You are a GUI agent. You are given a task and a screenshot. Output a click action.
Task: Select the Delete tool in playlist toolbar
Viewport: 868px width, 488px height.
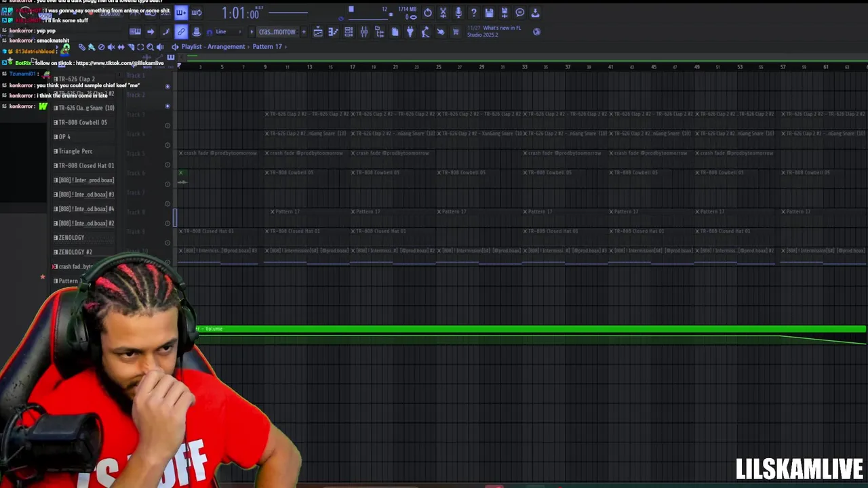click(x=101, y=47)
